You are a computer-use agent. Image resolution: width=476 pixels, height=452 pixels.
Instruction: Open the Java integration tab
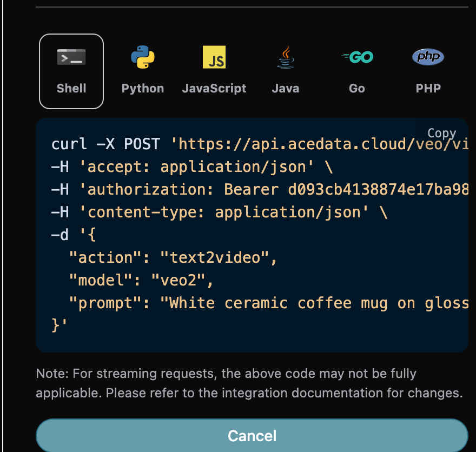[x=285, y=71]
